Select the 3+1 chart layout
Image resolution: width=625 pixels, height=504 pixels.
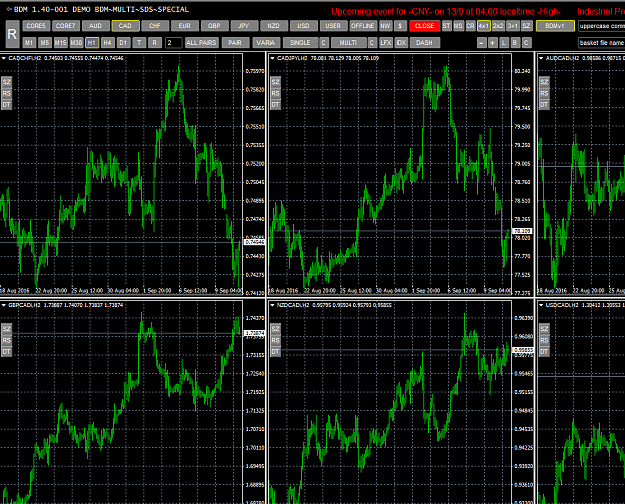coord(513,26)
